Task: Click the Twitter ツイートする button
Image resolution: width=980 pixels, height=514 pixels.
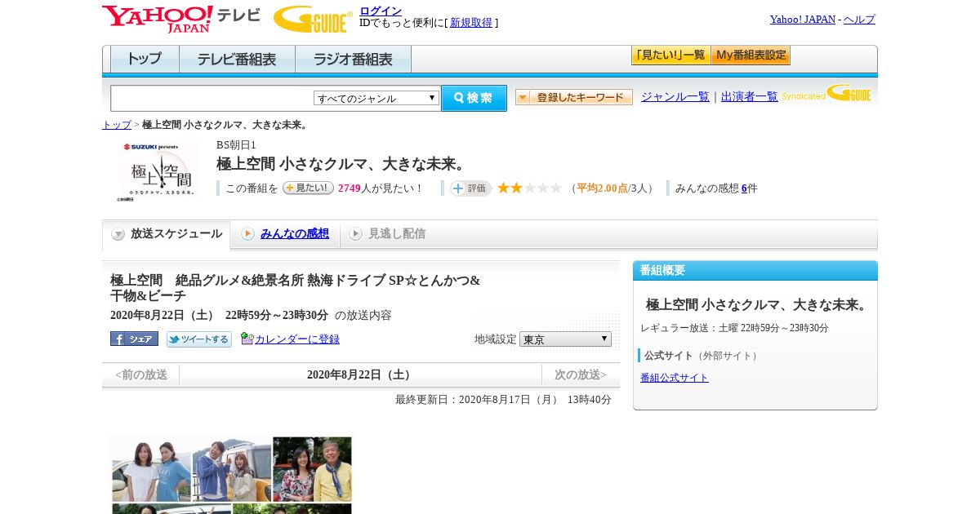Action: pyautogui.click(x=199, y=339)
